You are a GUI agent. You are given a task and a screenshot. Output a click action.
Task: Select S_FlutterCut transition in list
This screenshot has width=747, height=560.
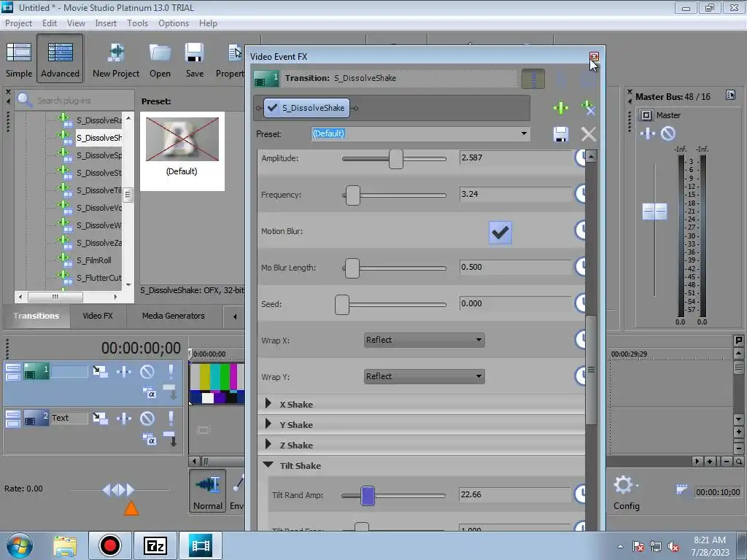[99, 278]
